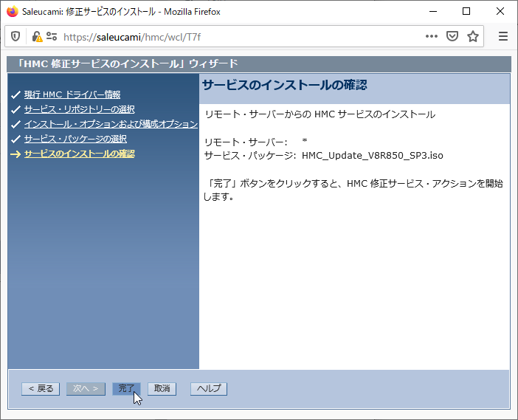The image size is (518, 420).
Task: Open the サービス・リポジトリーの選択 step
Action: [x=79, y=109]
